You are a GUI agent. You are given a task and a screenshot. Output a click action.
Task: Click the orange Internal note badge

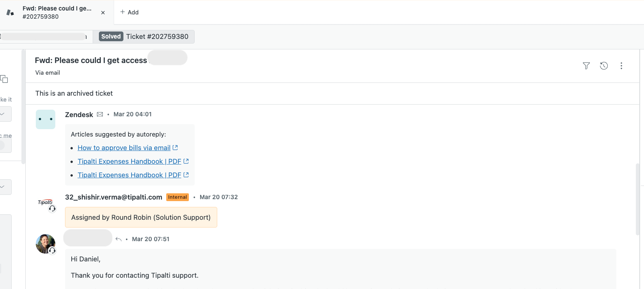(x=178, y=197)
